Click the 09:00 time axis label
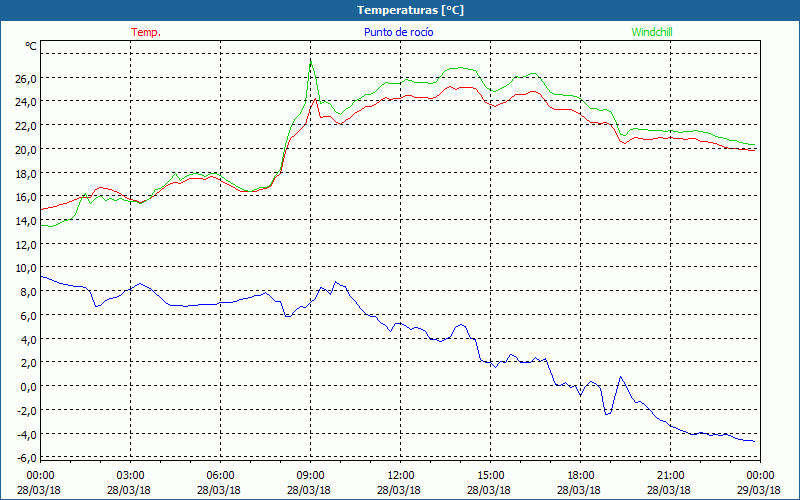800x500 pixels. pyautogui.click(x=310, y=476)
